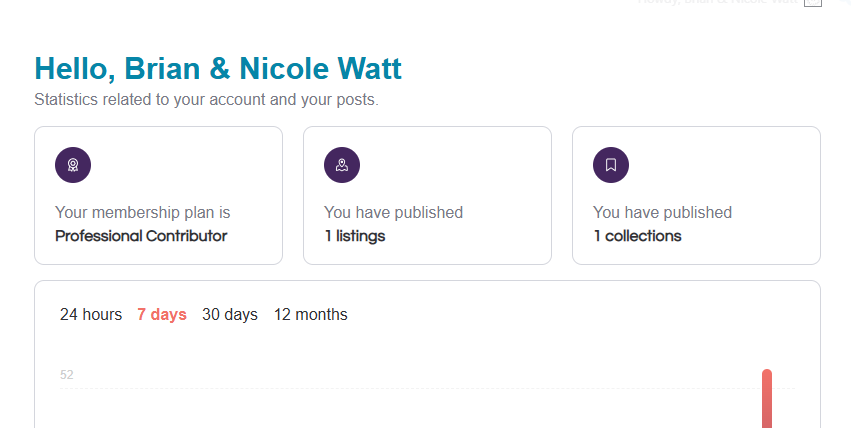Click "You have published" in the collections card
This screenshot has width=851, height=428.
click(662, 213)
